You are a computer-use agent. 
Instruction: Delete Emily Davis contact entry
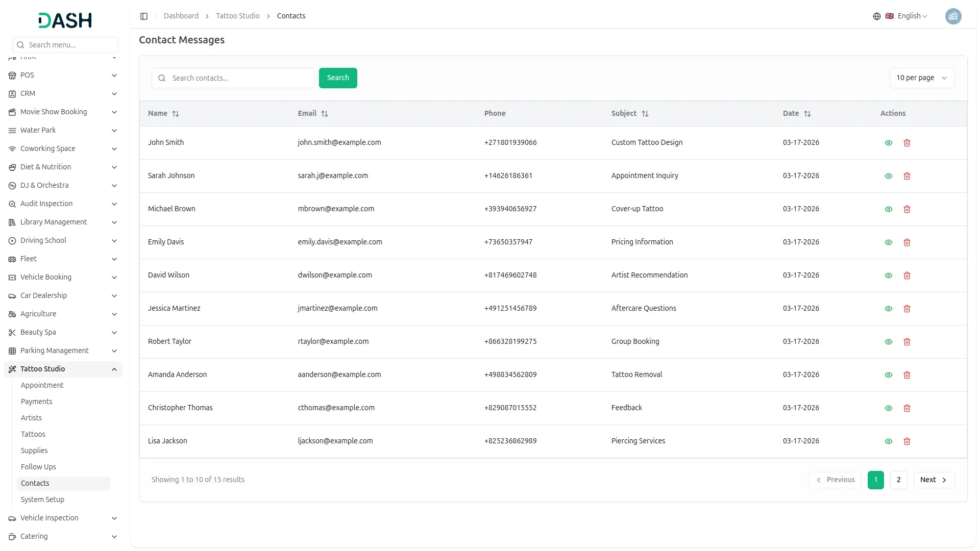(907, 242)
